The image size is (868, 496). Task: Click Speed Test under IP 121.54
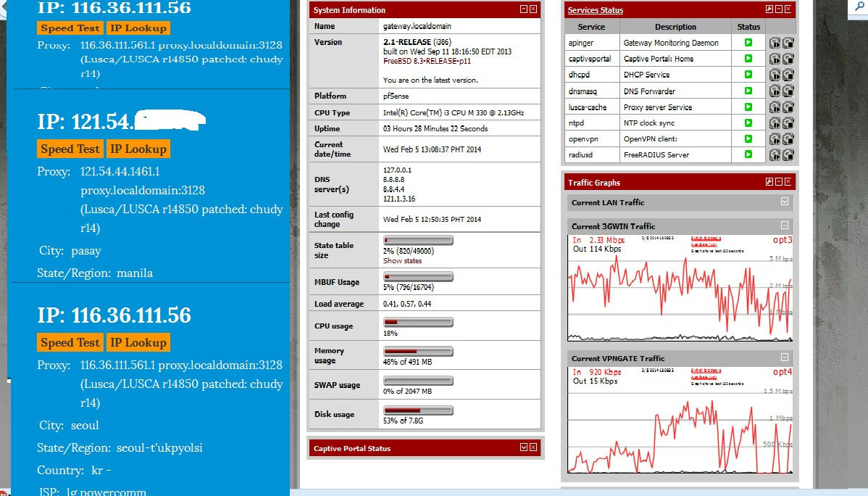coord(70,149)
